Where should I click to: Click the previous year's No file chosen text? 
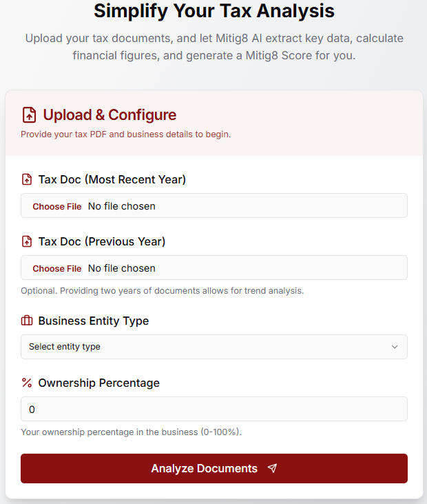tap(122, 268)
